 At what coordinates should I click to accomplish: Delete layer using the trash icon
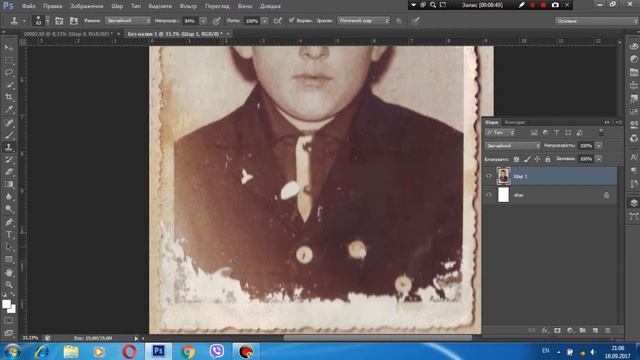click(x=607, y=330)
